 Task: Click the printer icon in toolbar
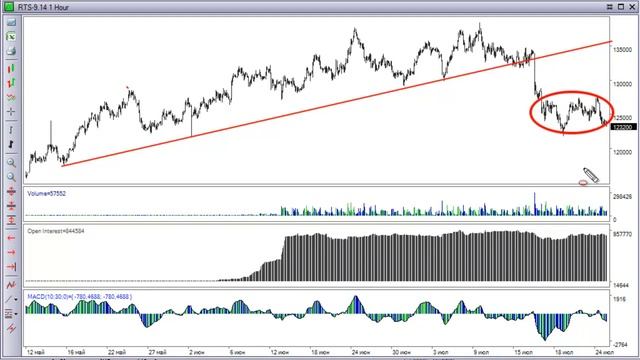point(11,51)
